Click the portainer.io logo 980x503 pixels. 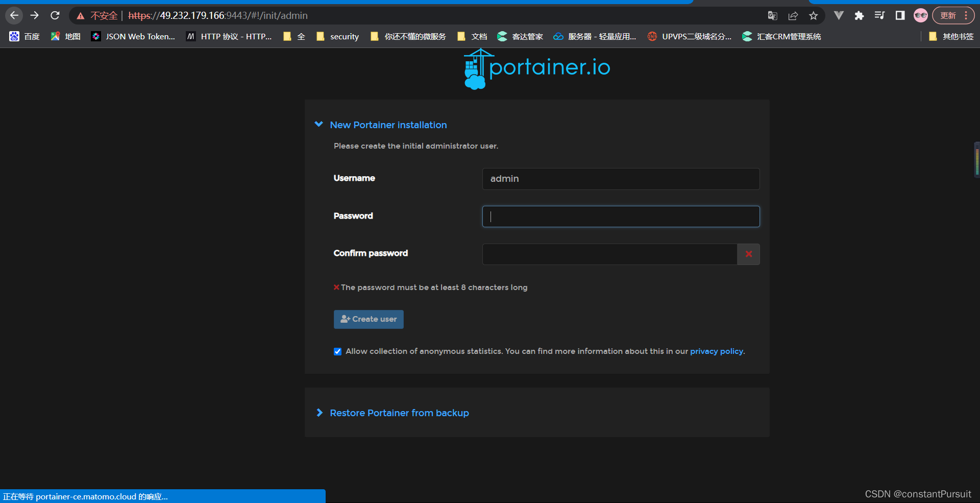tap(537, 69)
